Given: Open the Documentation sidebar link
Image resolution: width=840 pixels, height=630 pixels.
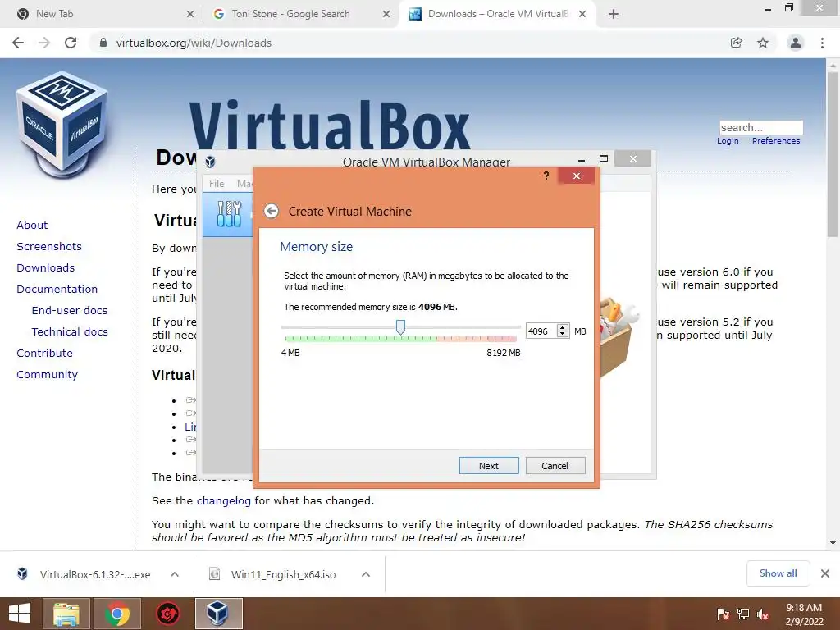Looking at the screenshot, I should point(57,290).
